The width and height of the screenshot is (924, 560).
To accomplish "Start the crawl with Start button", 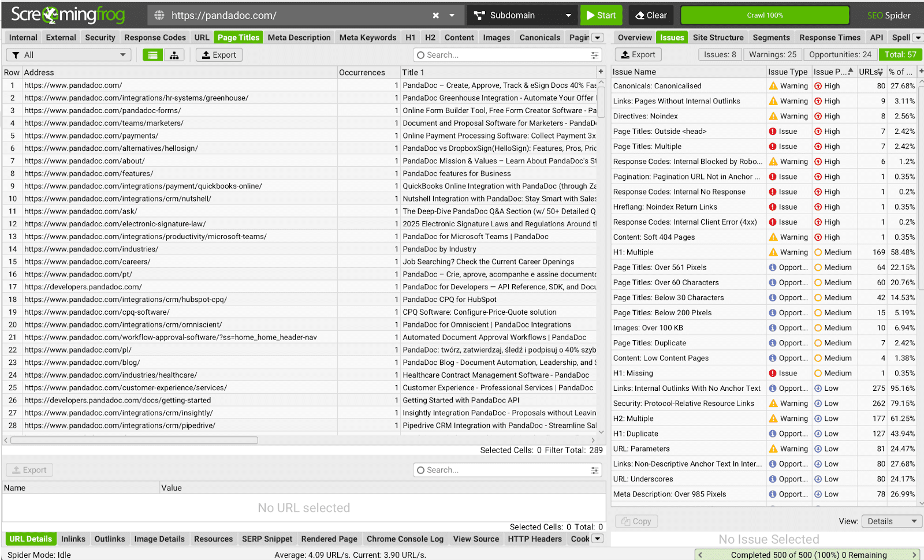I will pyautogui.click(x=601, y=16).
